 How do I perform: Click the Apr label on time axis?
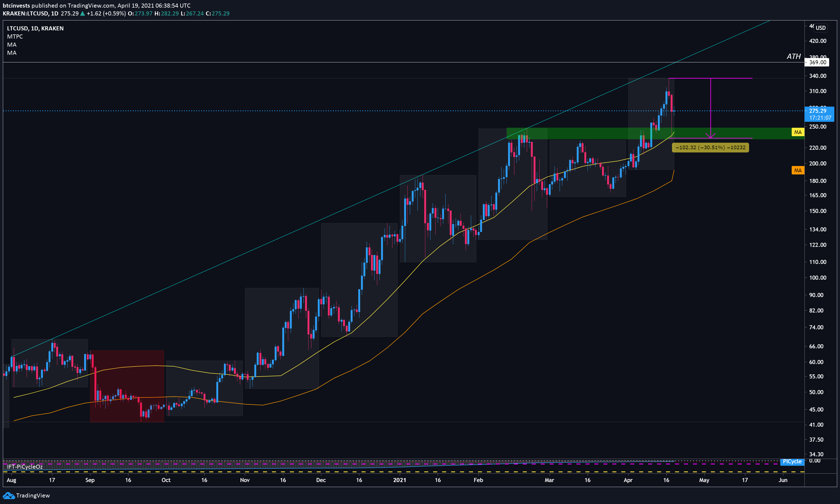coord(628,480)
